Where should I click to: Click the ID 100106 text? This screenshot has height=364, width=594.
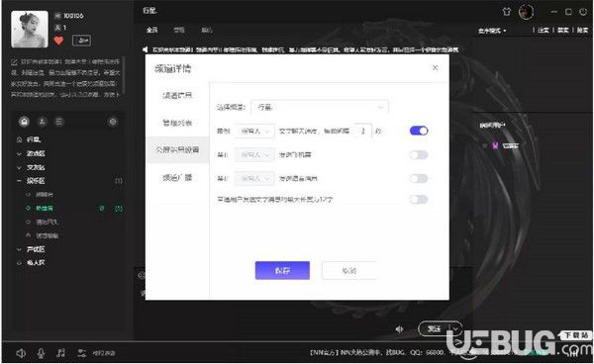73,16
